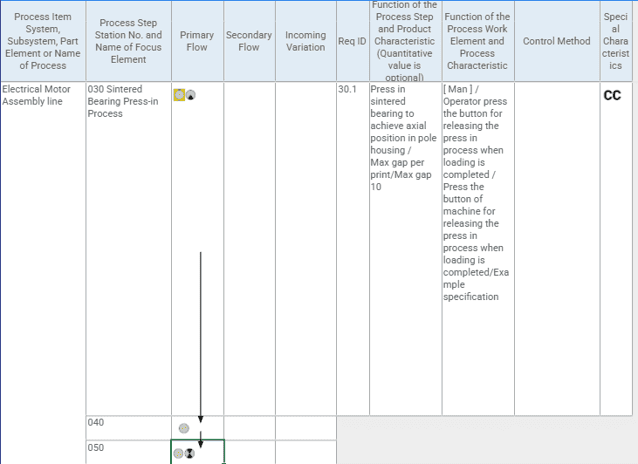Viewport: 638px width, 464px height.
Task: Click the CC special characteristic cell
Action: point(616,249)
